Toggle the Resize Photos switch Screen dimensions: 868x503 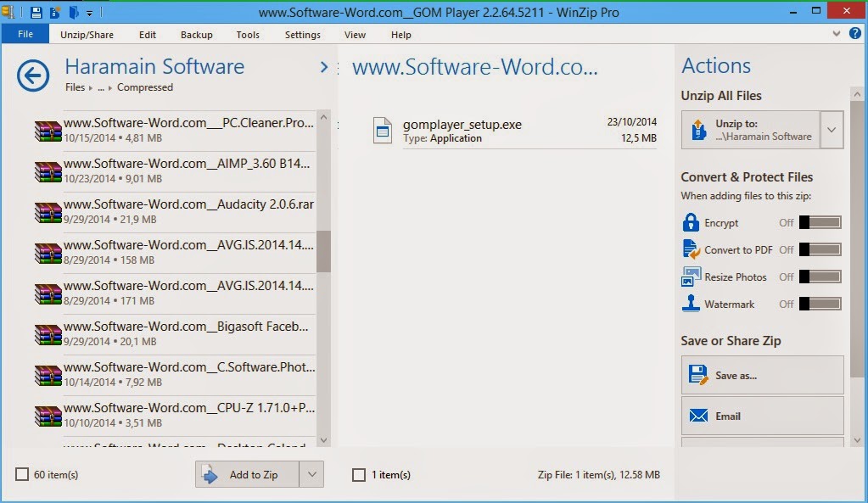pos(820,277)
